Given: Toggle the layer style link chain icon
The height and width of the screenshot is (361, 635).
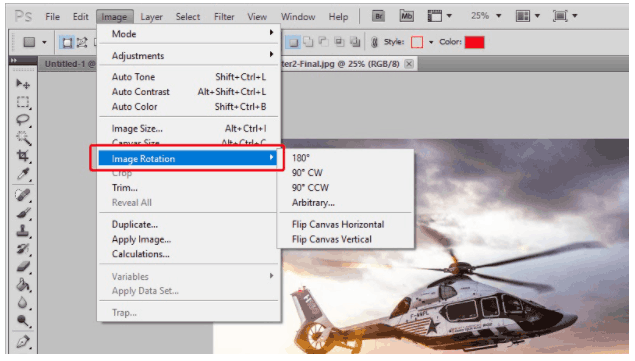Looking at the screenshot, I should click(x=374, y=42).
